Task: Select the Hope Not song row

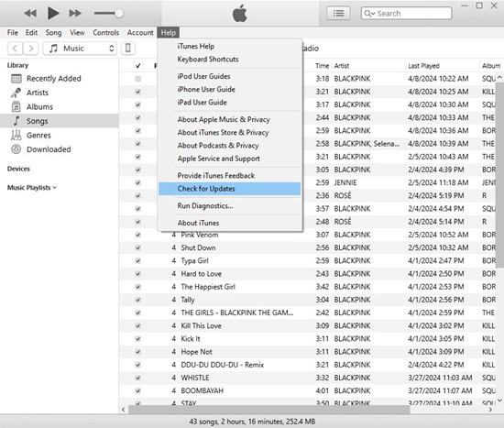Action: point(308,352)
